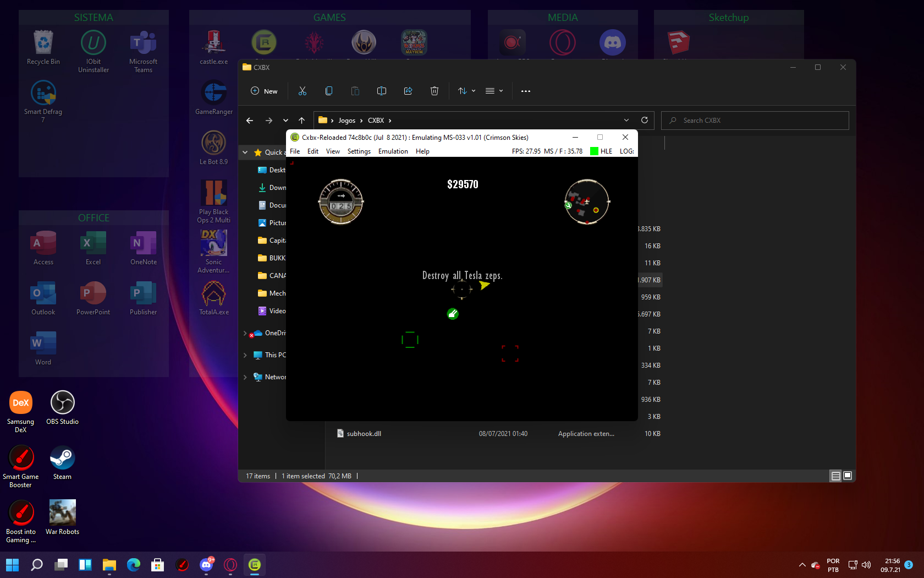Click the volume speaker icon in tray

(x=866, y=565)
